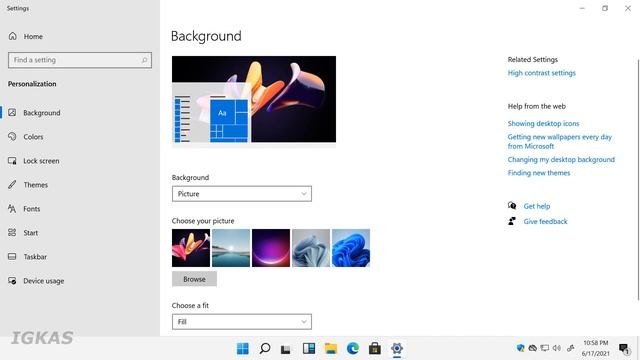The width and height of the screenshot is (640, 360).
Task: Click the Give feedback person icon
Action: point(512,221)
